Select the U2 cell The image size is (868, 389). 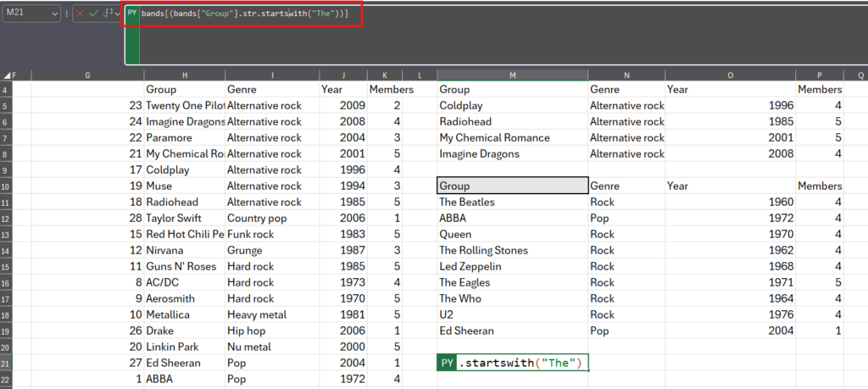(x=513, y=314)
